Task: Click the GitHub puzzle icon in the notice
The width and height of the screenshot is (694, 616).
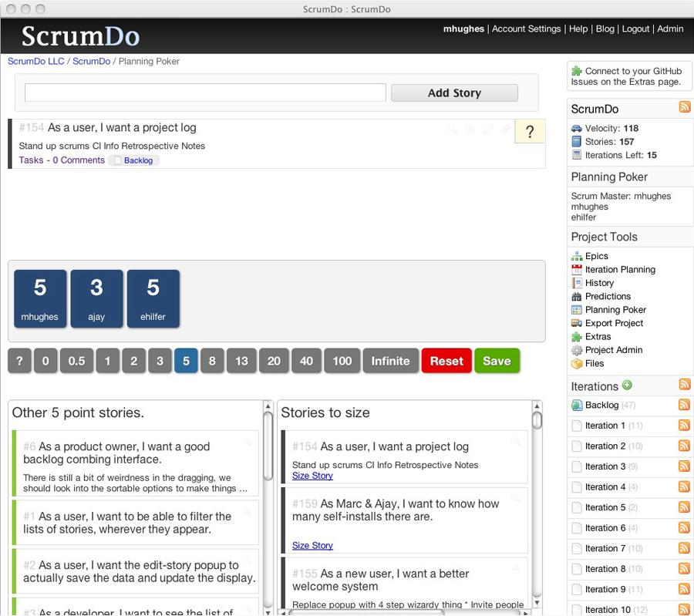Action: [576, 71]
